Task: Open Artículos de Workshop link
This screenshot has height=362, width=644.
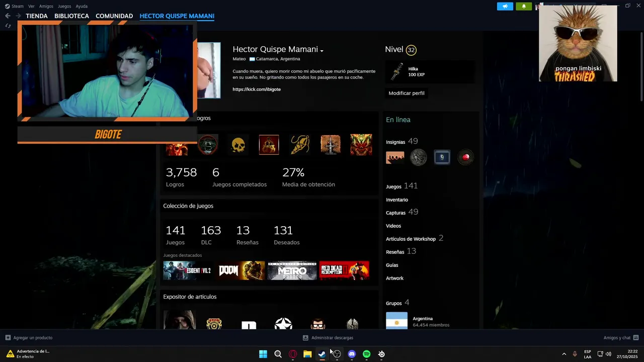Action: point(411,239)
